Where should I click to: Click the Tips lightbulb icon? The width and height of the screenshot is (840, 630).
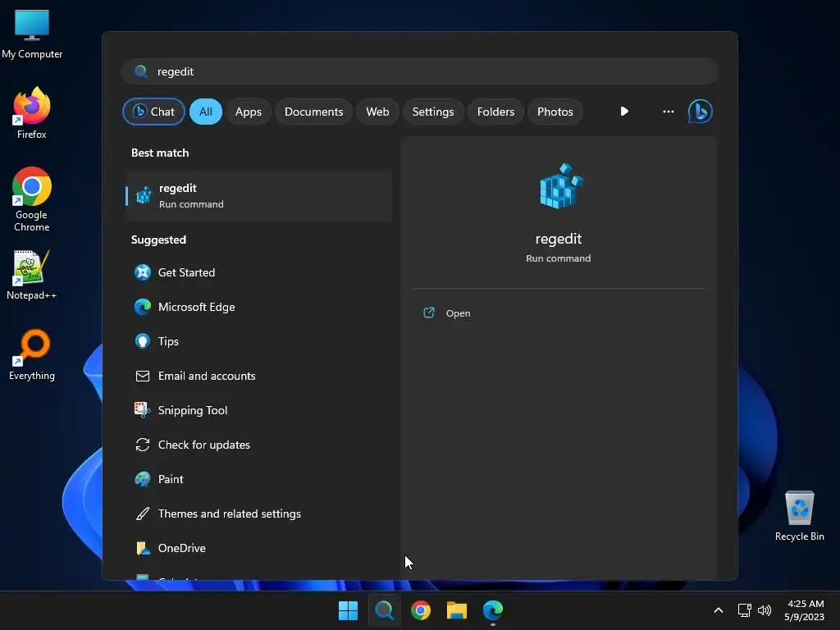143,341
